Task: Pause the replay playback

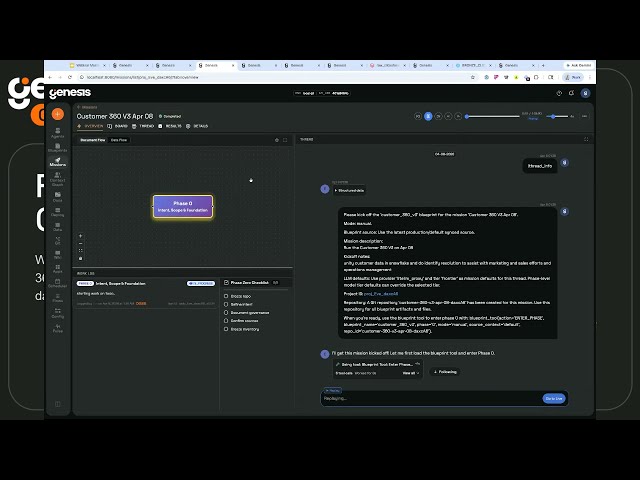Action: (428, 116)
